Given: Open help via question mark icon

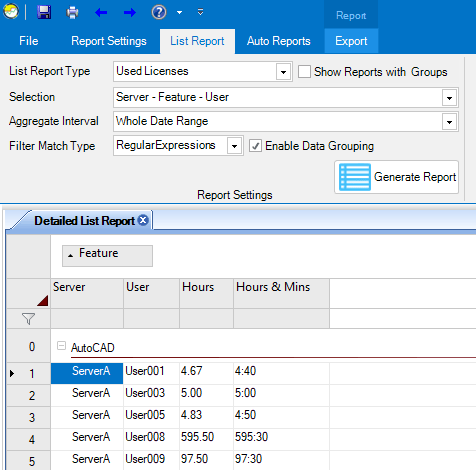Looking at the screenshot, I should tap(159, 13).
